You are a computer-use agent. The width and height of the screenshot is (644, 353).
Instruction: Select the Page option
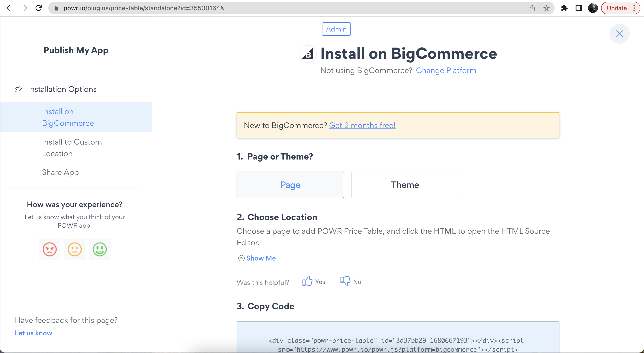click(x=290, y=185)
